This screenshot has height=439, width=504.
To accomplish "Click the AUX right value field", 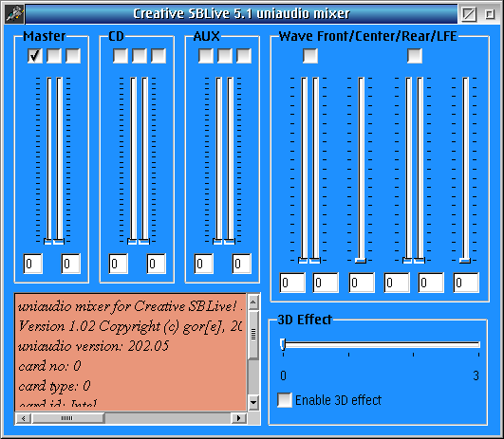I will click(x=242, y=264).
